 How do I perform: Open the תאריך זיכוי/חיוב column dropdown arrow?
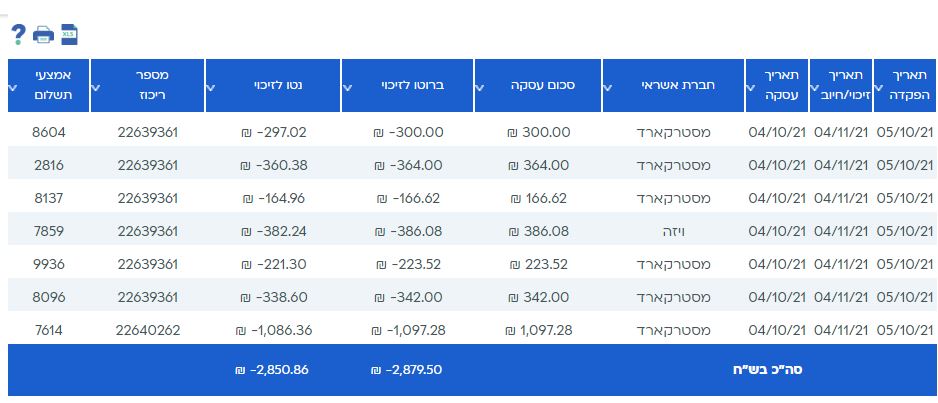[815, 86]
